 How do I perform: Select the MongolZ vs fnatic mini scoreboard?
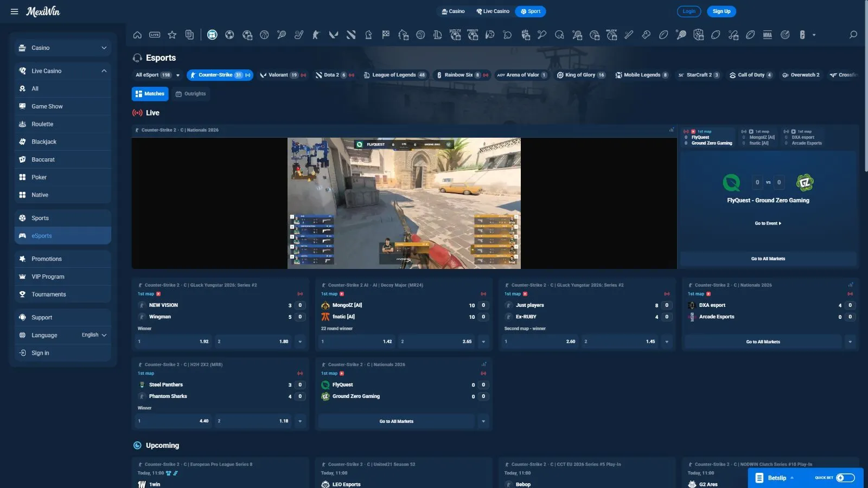coord(758,138)
